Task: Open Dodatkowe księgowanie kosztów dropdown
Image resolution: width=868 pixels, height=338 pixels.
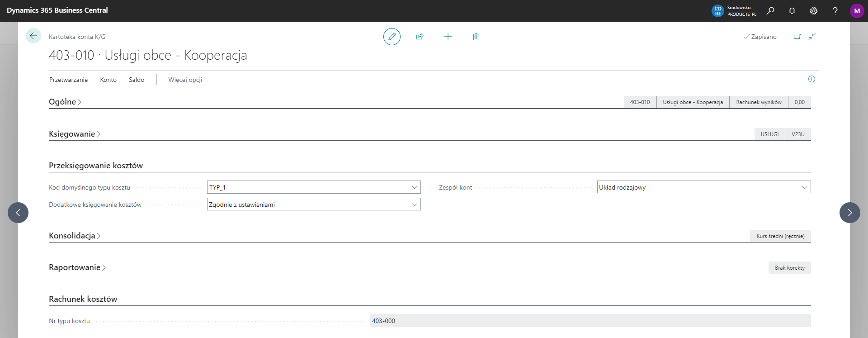Action: (x=414, y=205)
